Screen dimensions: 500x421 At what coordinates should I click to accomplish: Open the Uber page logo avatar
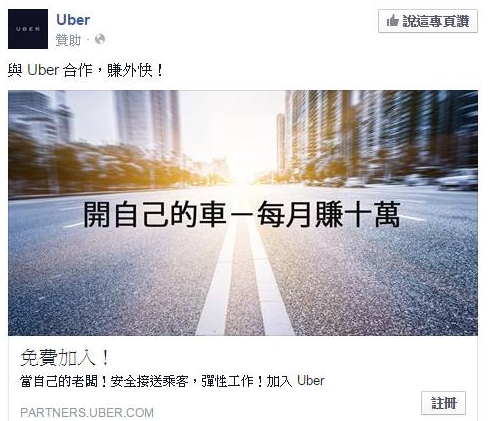(x=28, y=29)
